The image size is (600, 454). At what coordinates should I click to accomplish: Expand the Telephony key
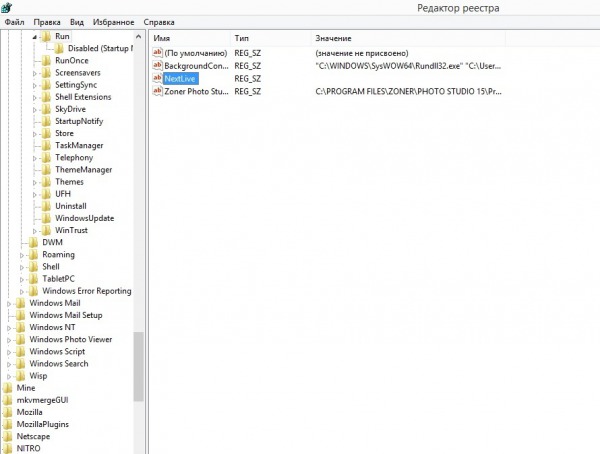(x=34, y=158)
